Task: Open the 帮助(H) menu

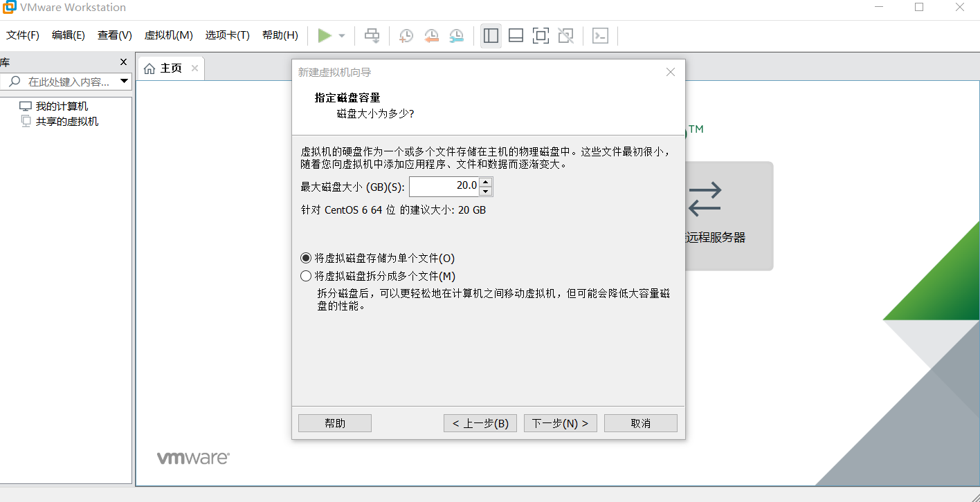Action: (280, 35)
